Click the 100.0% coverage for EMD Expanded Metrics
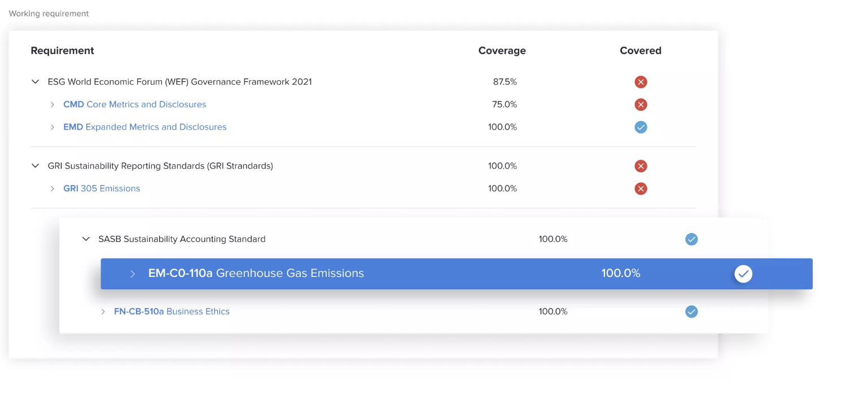Image resolution: width=868 pixels, height=414 pixels. [503, 127]
